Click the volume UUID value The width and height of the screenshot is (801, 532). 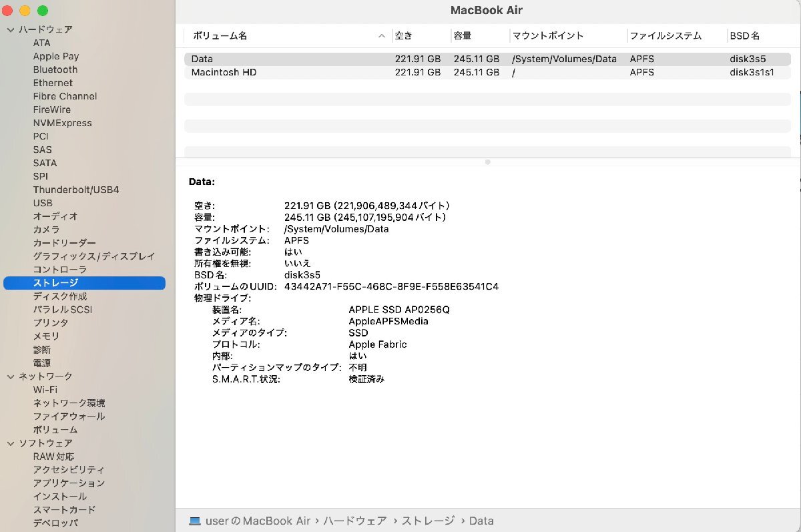(391, 286)
